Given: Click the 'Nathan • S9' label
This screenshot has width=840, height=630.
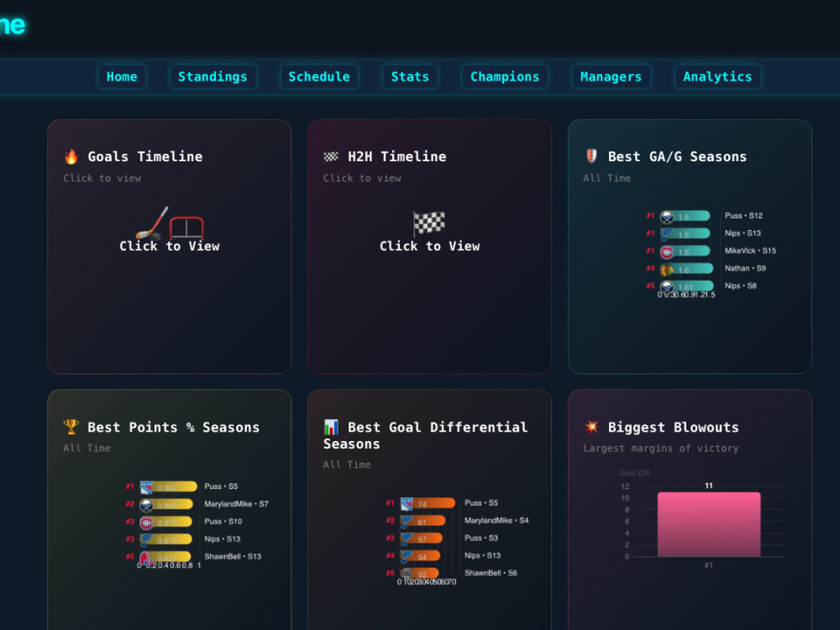Looking at the screenshot, I should (745, 268).
